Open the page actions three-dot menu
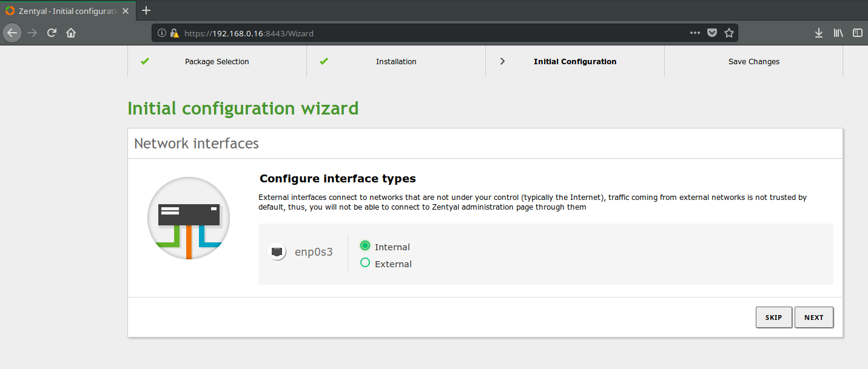Image resolution: width=868 pixels, height=369 pixels. [x=695, y=33]
